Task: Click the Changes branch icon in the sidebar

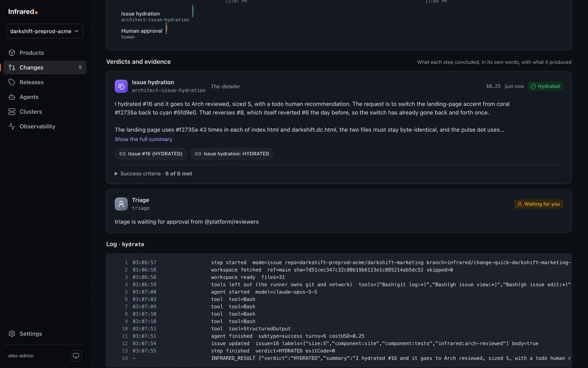Action: coord(12,67)
